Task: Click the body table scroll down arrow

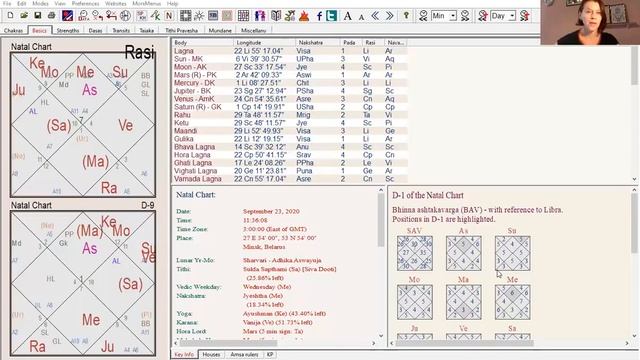Action: pos(634,179)
